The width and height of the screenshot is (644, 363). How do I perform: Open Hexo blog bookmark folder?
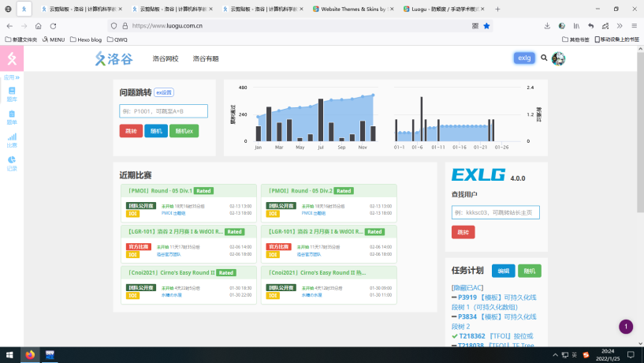pos(86,39)
